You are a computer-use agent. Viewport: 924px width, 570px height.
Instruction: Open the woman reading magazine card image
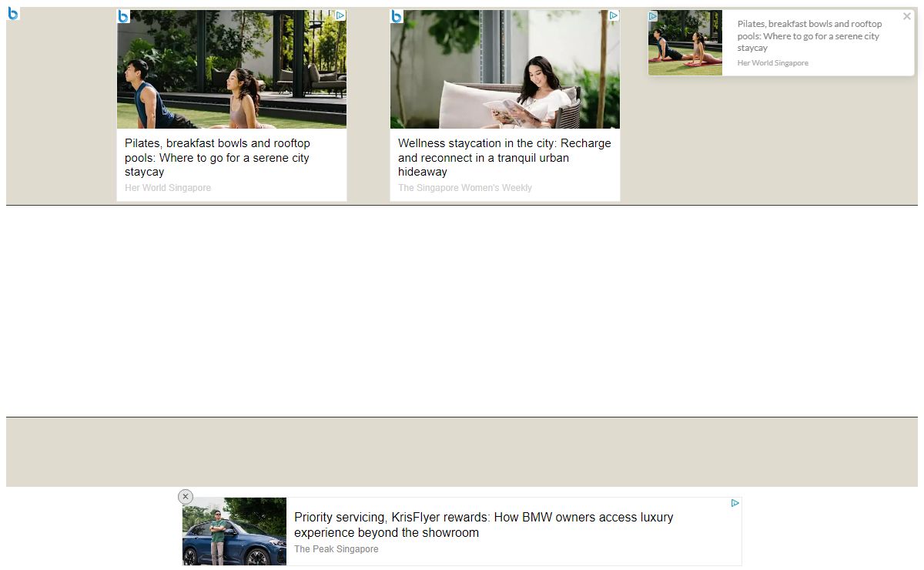tap(505, 69)
